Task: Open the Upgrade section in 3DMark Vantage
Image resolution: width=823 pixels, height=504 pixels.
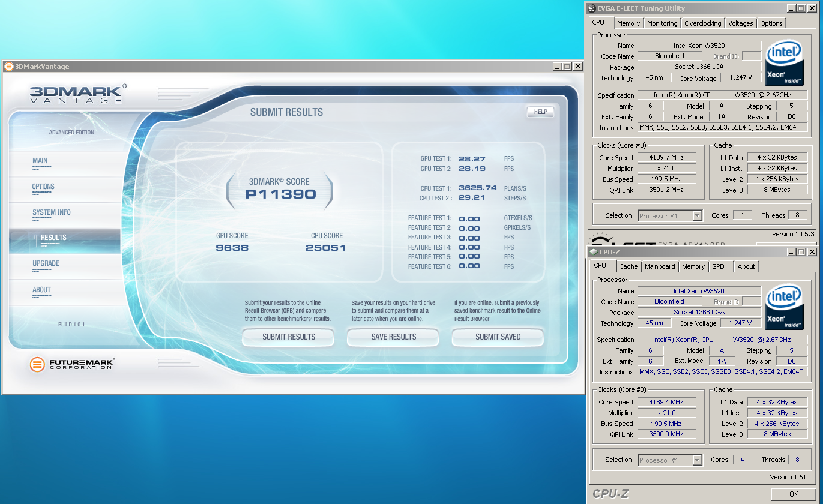Action: (x=46, y=263)
